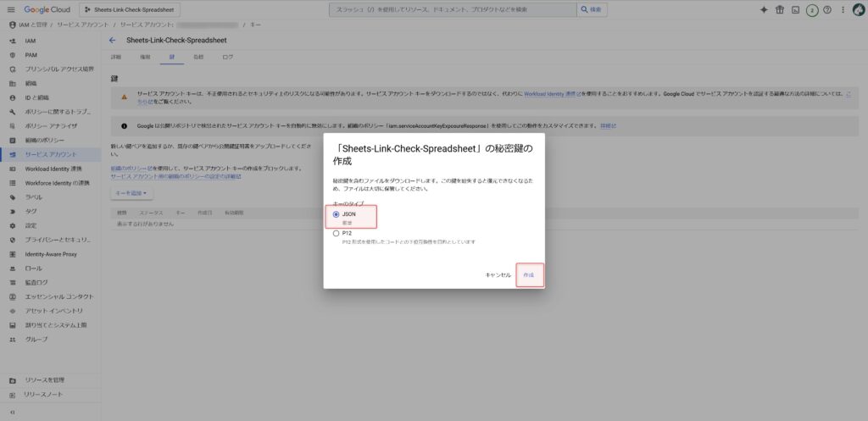Click キャンセル to dismiss the dialog
The height and width of the screenshot is (421, 868).
498,275
